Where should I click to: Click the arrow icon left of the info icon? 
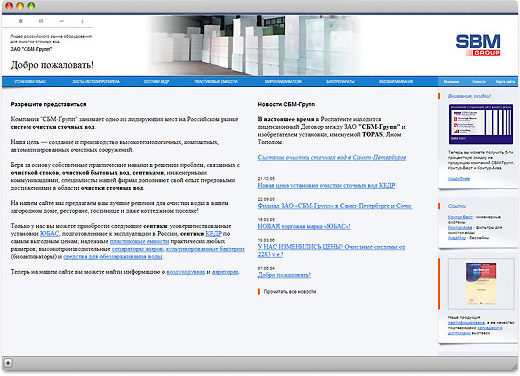click(x=62, y=21)
